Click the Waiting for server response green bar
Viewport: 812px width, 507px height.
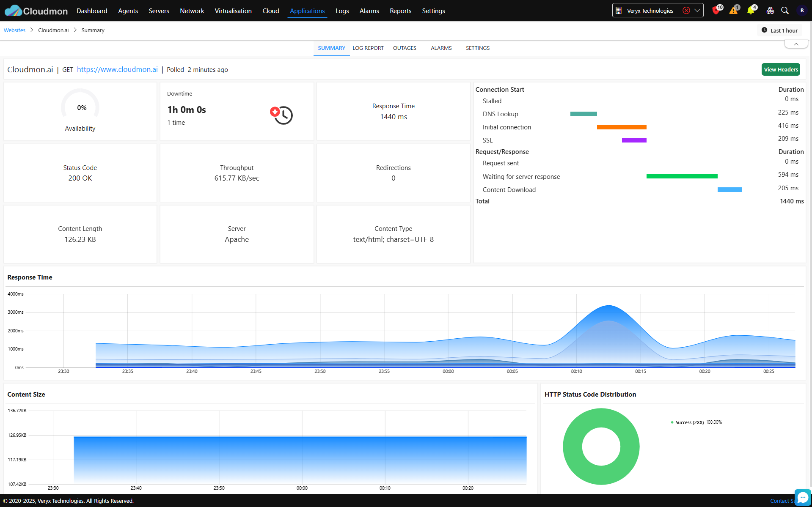[x=682, y=176]
